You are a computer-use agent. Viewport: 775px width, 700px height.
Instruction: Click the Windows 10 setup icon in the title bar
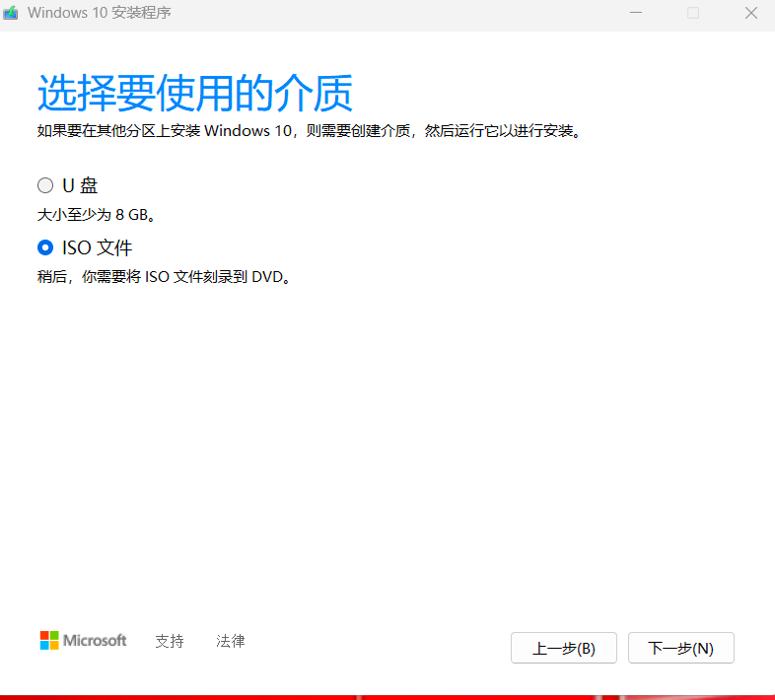(x=11, y=13)
